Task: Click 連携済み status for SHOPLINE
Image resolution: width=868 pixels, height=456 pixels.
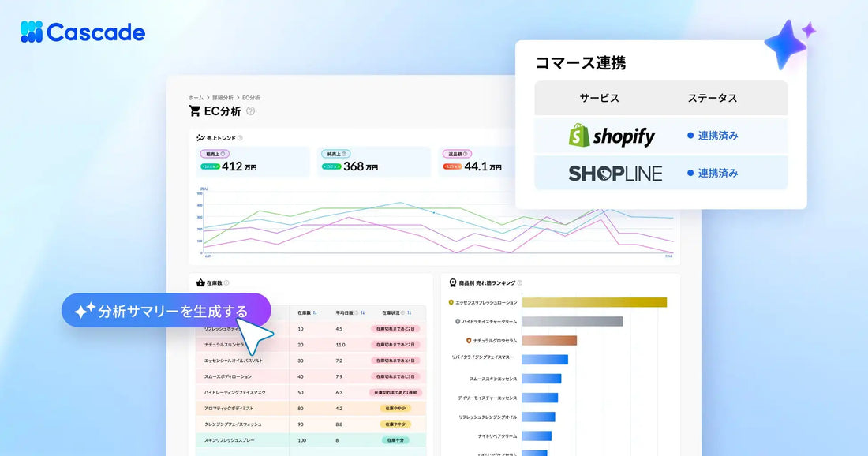Action: 717,174
